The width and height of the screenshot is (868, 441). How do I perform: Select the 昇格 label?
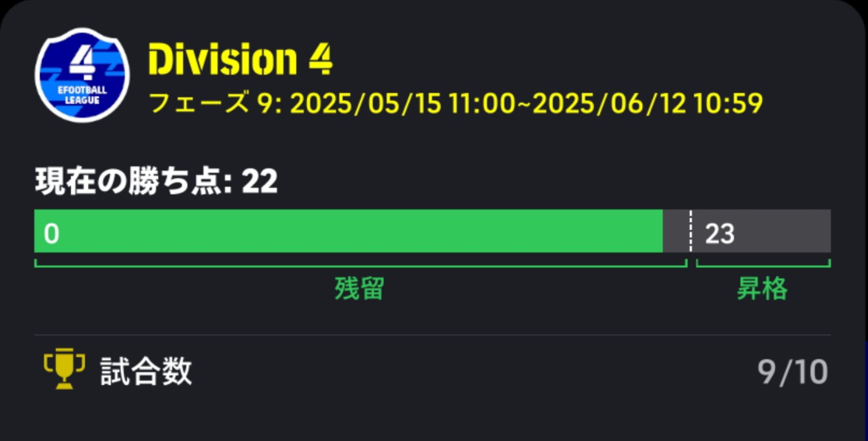pyautogui.click(x=762, y=288)
